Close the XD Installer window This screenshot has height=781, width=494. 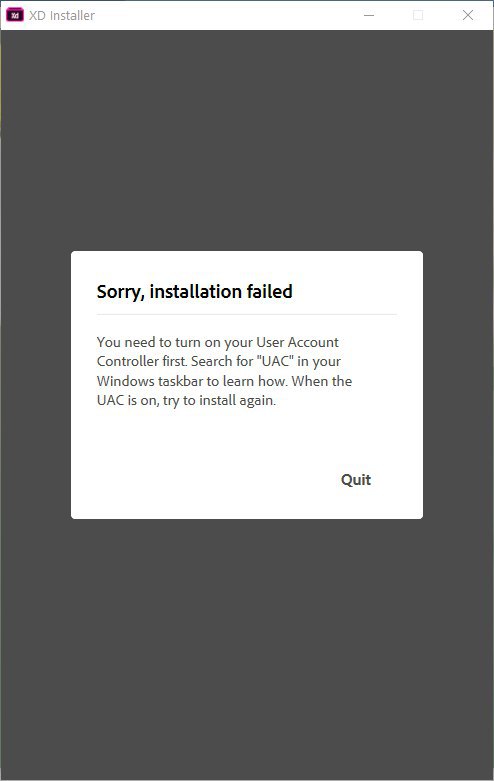point(468,15)
